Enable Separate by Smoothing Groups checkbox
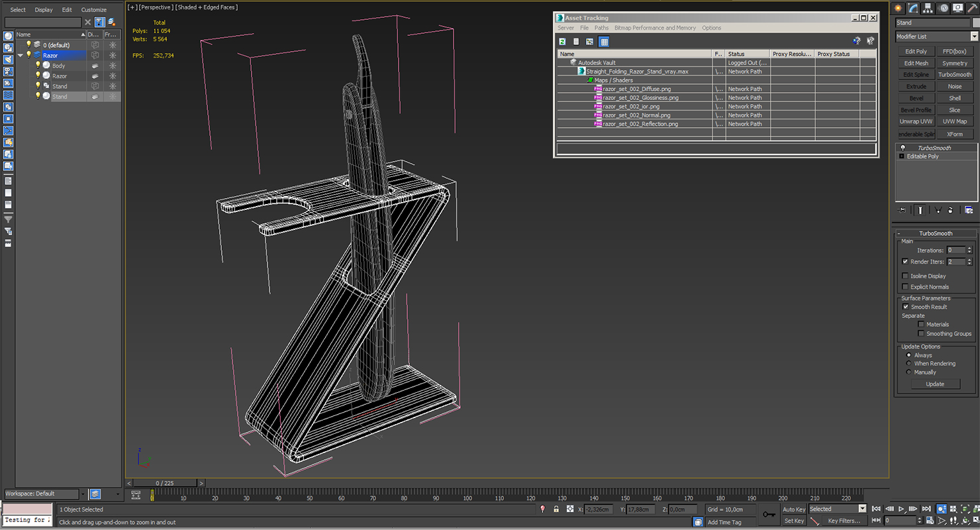Viewport: 980px width, 530px height. tap(920, 334)
